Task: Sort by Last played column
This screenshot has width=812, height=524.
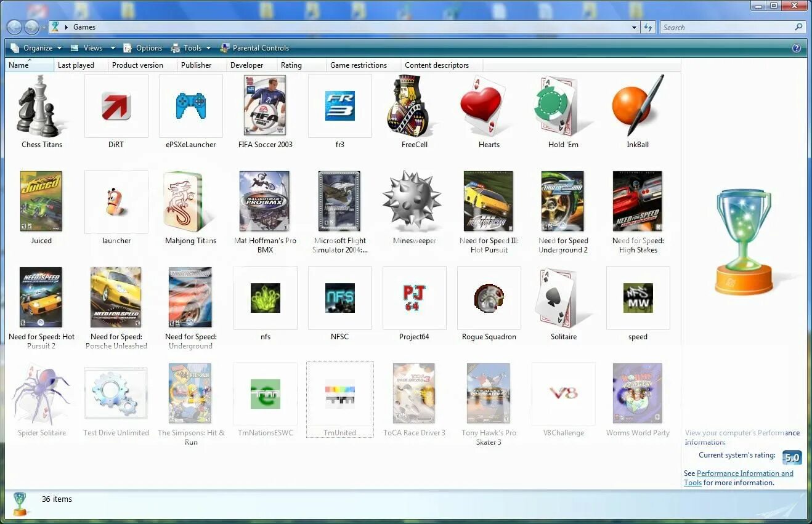Action: (x=81, y=65)
